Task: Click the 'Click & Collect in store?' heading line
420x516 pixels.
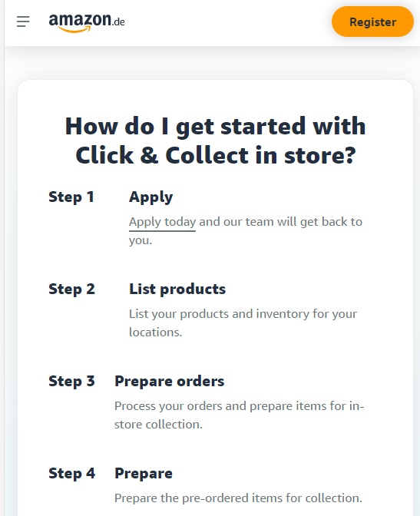Action: [x=215, y=155]
